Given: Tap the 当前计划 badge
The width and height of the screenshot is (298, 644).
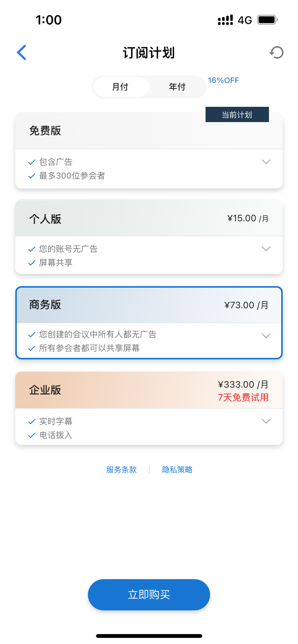Looking at the screenshot, I should (237, 115).
